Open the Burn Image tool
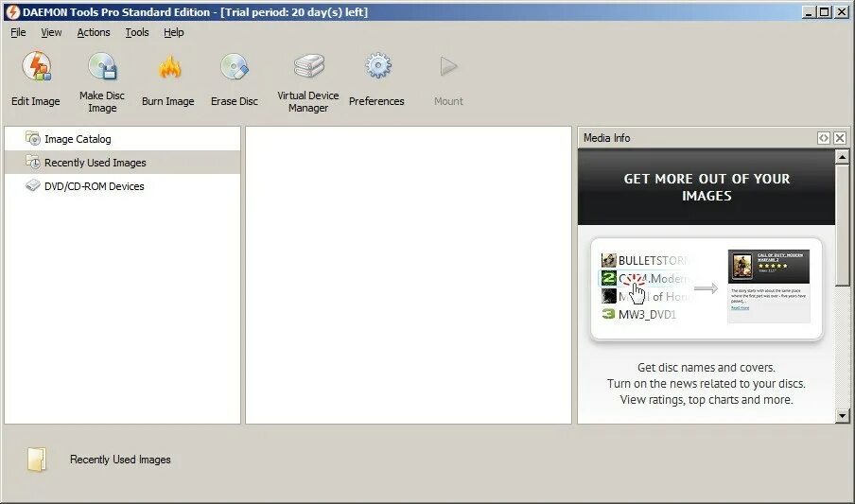855x504 pixels. coord(168,79)
